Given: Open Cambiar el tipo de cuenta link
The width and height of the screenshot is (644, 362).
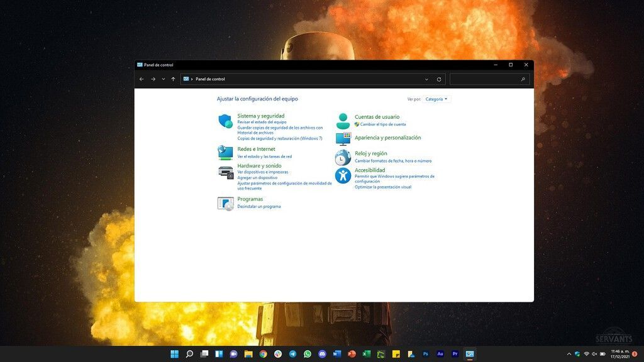Looking at the screenshot, I should point(382,124).
